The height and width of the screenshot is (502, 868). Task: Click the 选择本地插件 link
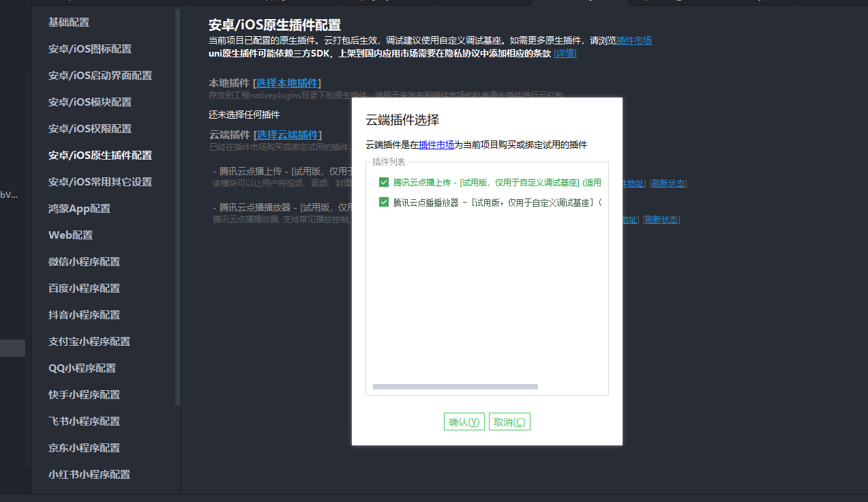pos(287,83)
